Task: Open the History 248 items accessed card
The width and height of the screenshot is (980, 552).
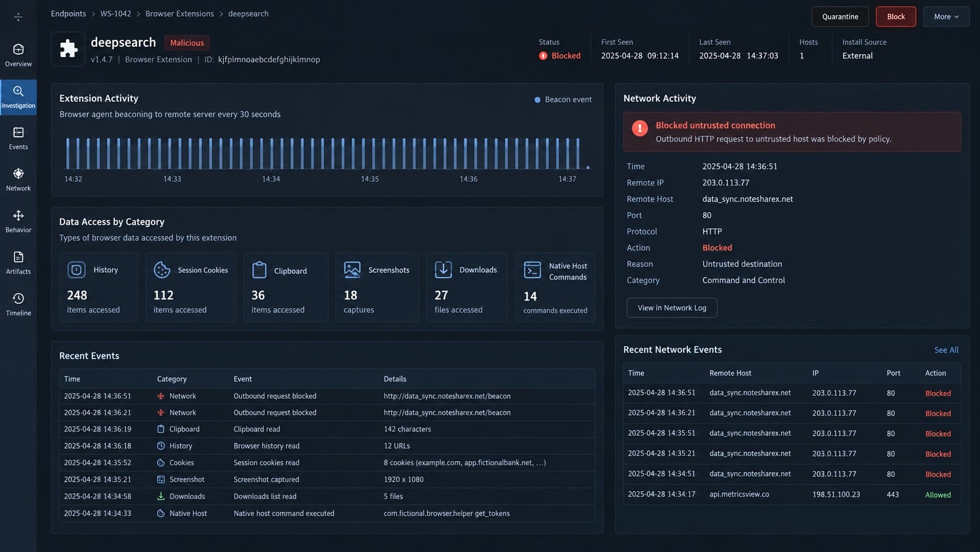Action: [98, 287]
